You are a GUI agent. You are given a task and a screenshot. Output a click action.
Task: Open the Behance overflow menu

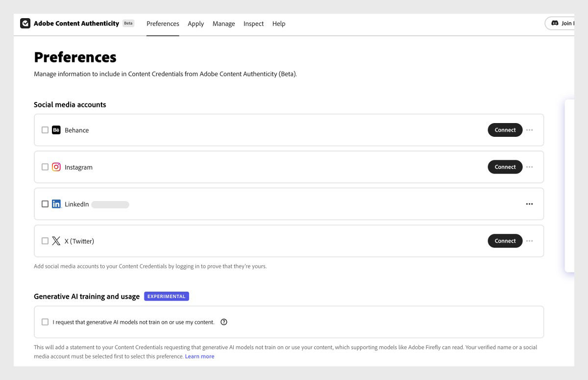pyautogui.click(x=530, y=129)
